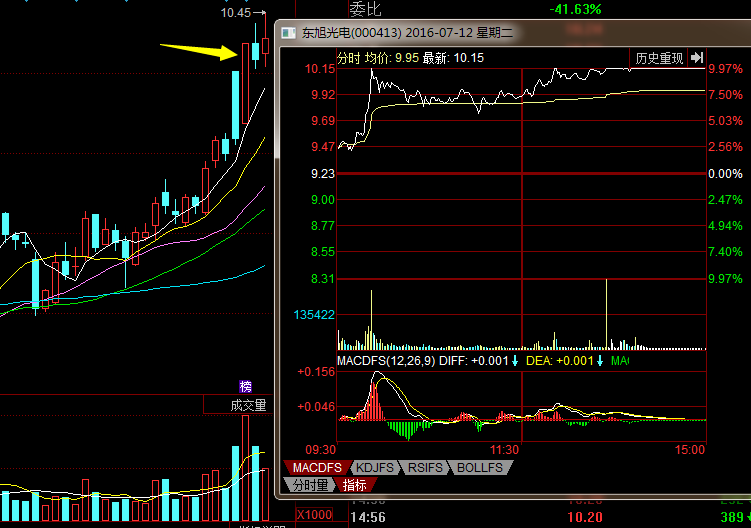Select the 指标 bottom tab

pyautogui.click(x=354, y=485)
